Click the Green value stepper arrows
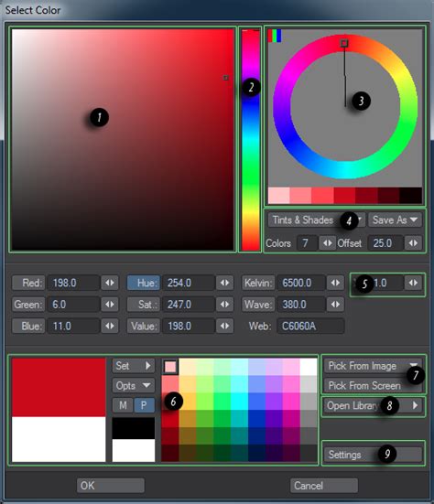Viewport: 434px width, 504px height. click(x=110, y=305)
